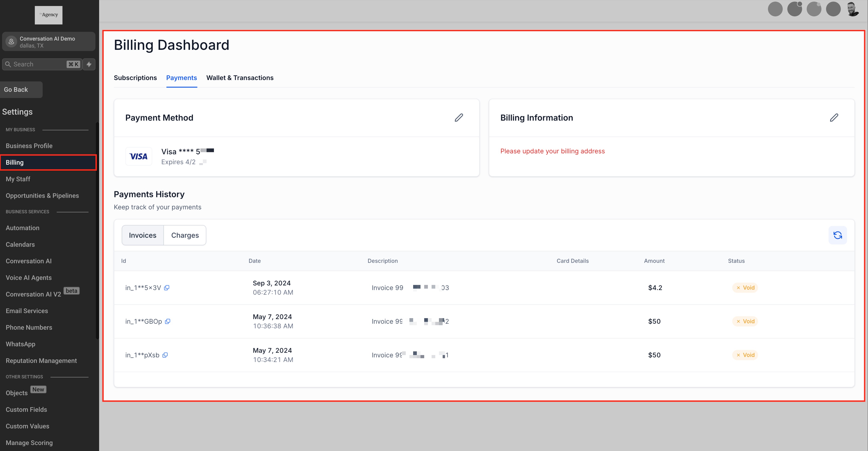Open Conversation AI V2 beta settings
Viewport: 868px width, 451px height.
coord(33,294)
